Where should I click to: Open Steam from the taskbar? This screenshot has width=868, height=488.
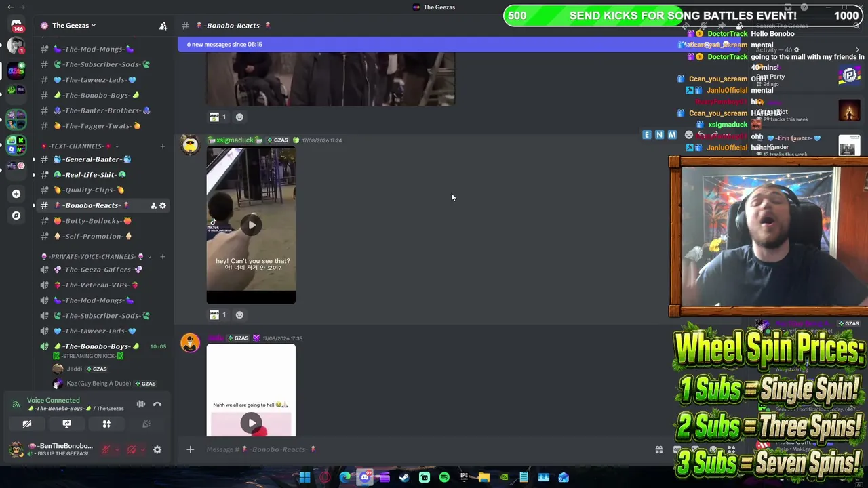pyautogui.click(x=404, y=478)
